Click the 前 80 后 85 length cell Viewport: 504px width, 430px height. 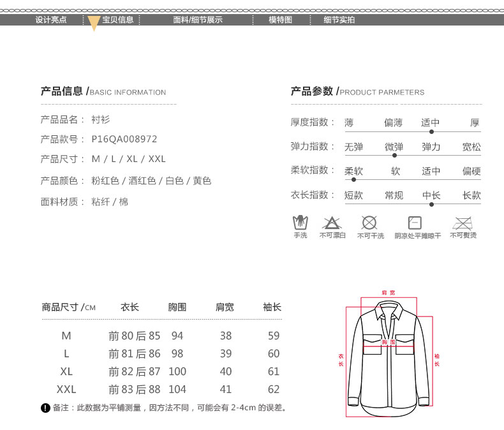tap(135, 336)
